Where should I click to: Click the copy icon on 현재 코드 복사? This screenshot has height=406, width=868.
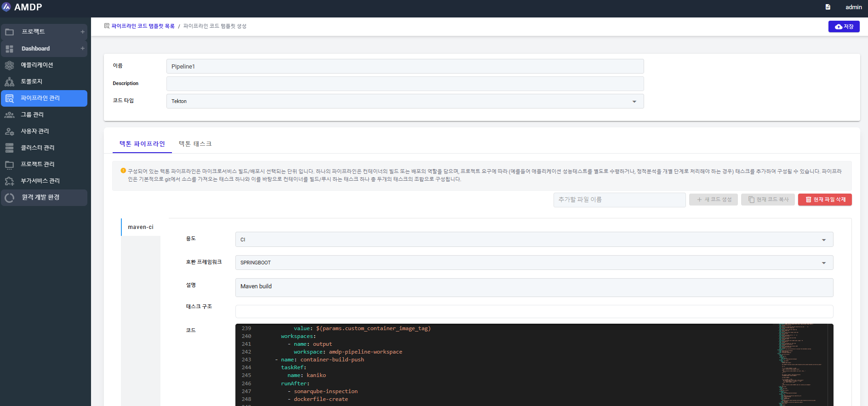point(751,200)
